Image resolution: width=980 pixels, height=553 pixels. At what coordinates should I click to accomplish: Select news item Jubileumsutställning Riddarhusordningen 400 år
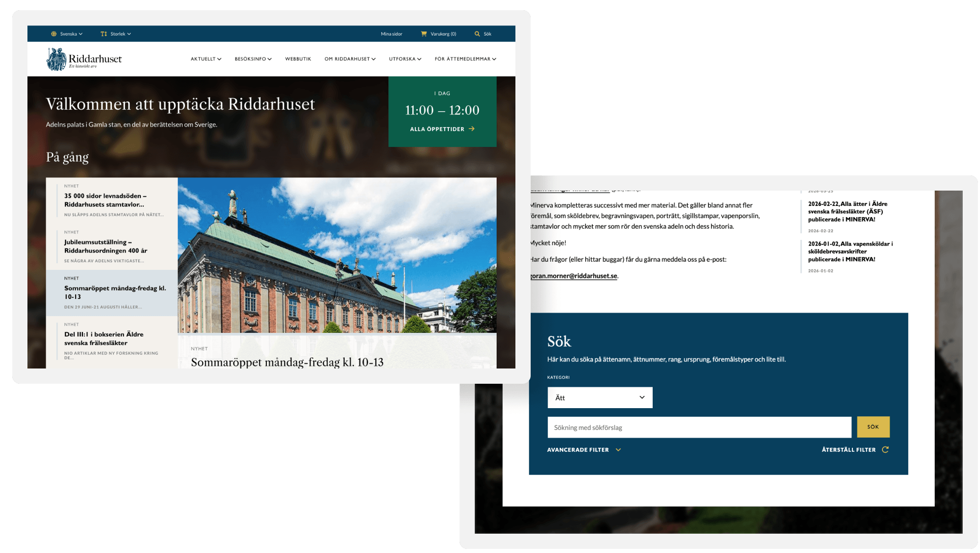point(112,247)
